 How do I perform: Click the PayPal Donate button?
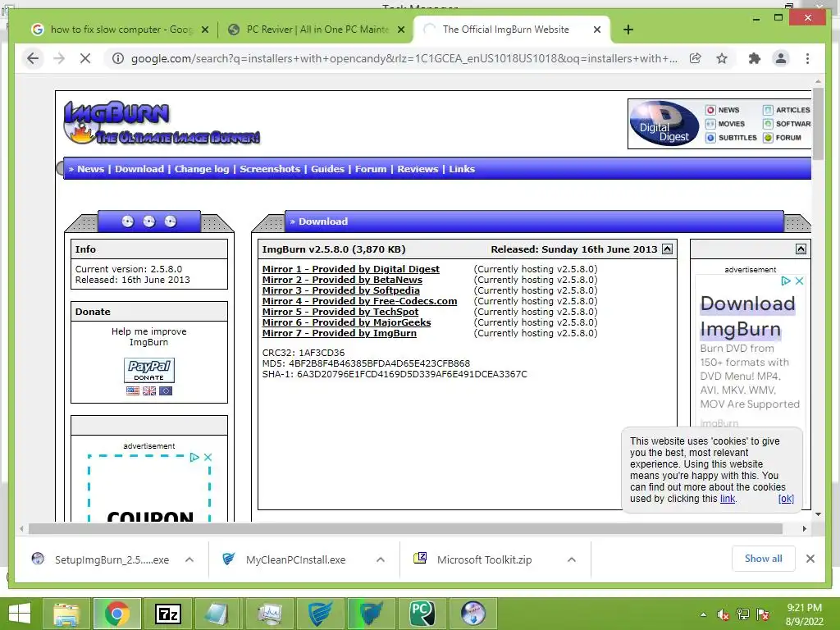click(149, 370)
